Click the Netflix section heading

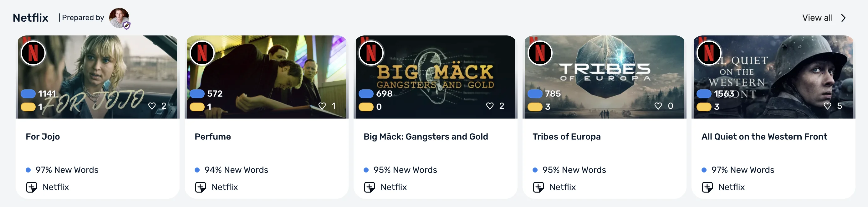(x=31, y=18)
